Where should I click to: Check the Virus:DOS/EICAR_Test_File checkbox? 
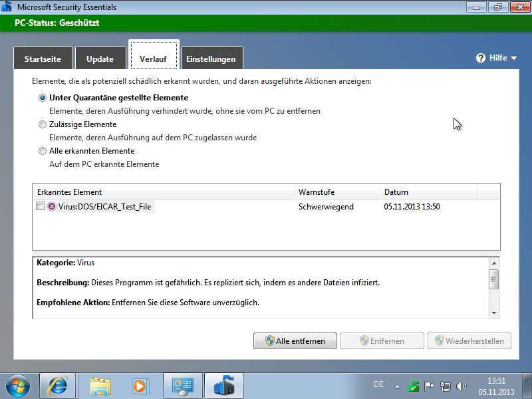(x=40, y=206)
